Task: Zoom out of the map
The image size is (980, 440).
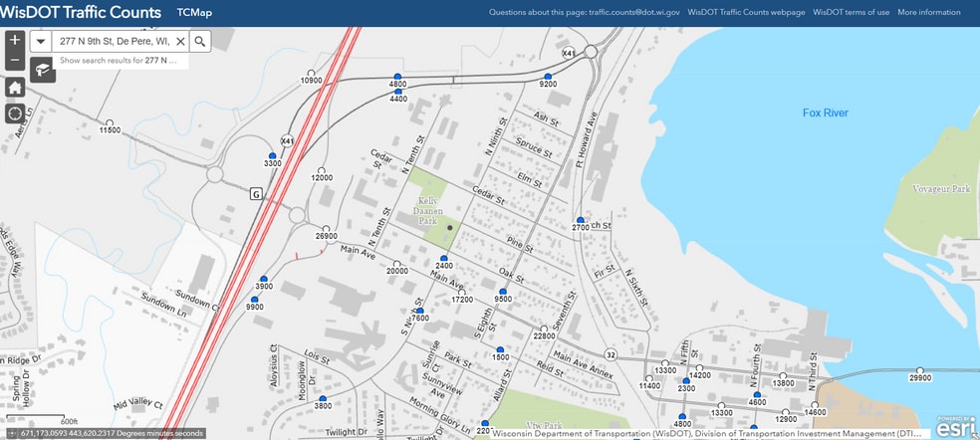Action: point(15,61)
